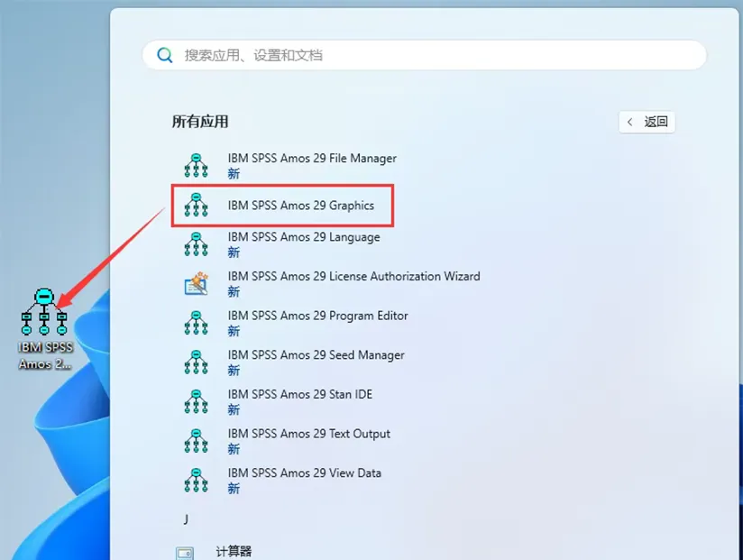This screenshot has height=560, width=743.
Task: Click the search magnifier icon
Action: click(165, 55)
